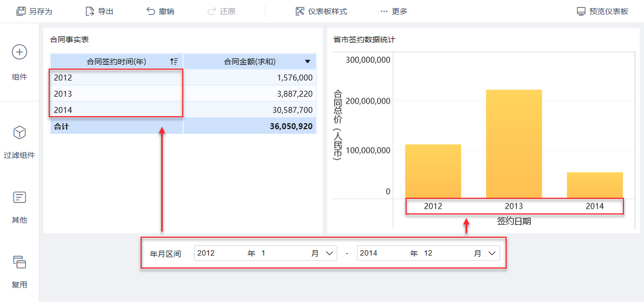Click sort icon in 合同签约时间(年) header

(174, 62)
